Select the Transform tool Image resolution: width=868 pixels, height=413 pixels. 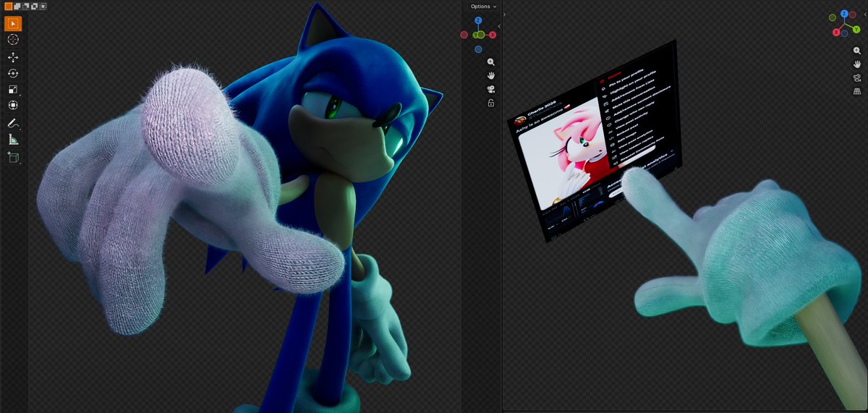pos(13,105)
